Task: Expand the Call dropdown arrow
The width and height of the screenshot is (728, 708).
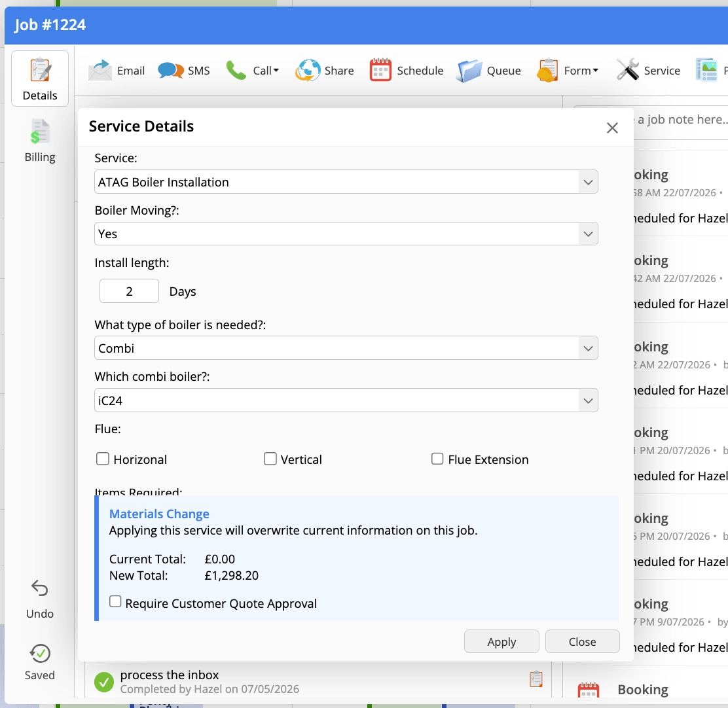Action: click(x=276, y=71)
